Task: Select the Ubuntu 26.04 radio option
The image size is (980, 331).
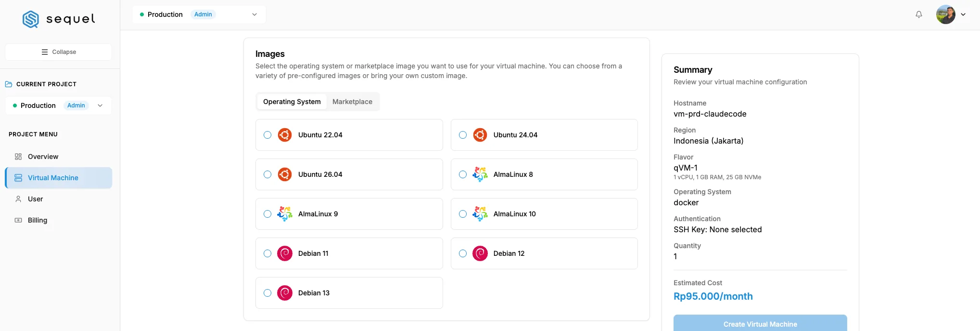Action: click(267, 174)
